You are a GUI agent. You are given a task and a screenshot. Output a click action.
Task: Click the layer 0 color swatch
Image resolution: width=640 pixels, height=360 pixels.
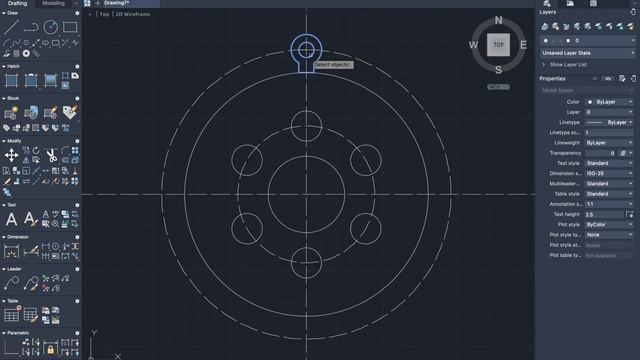[x=568, y=40]
